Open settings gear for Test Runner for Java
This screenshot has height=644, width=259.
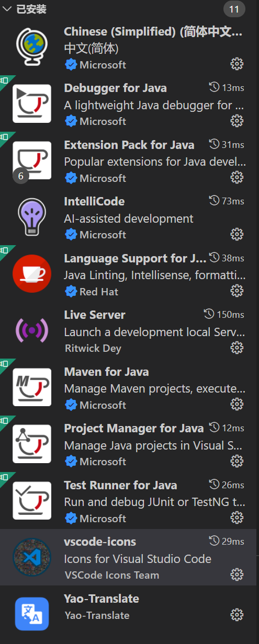(237, 517)
